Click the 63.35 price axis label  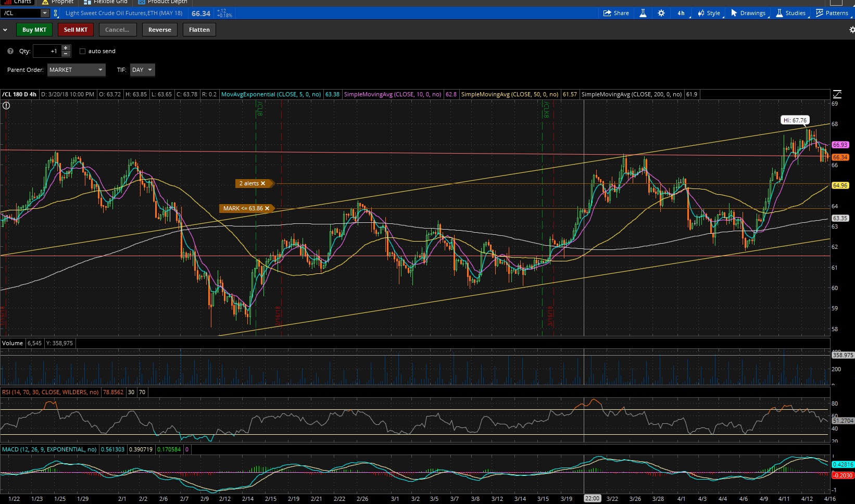coord(840,218)
